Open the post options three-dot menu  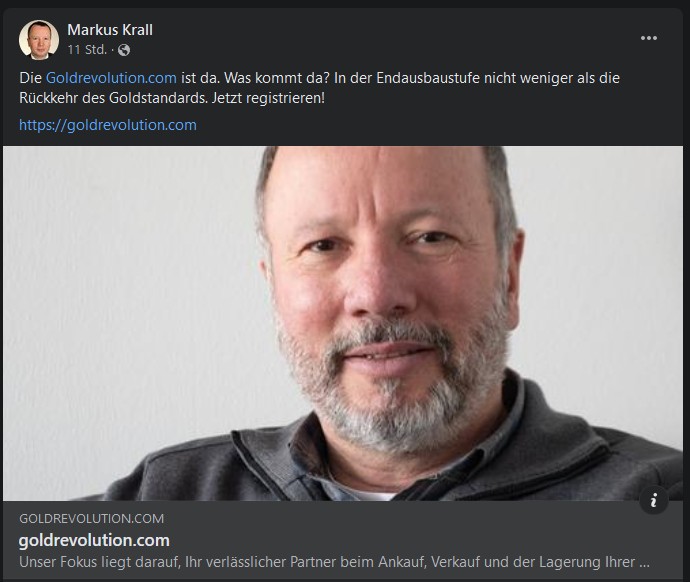649,38
